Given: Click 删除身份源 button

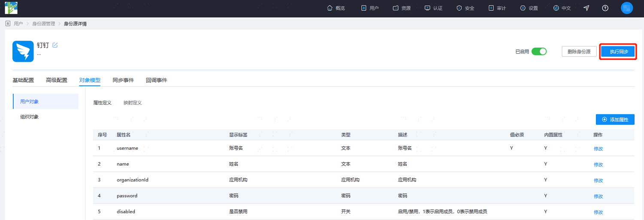Looking at the screenshot, I should coord(579,52).
